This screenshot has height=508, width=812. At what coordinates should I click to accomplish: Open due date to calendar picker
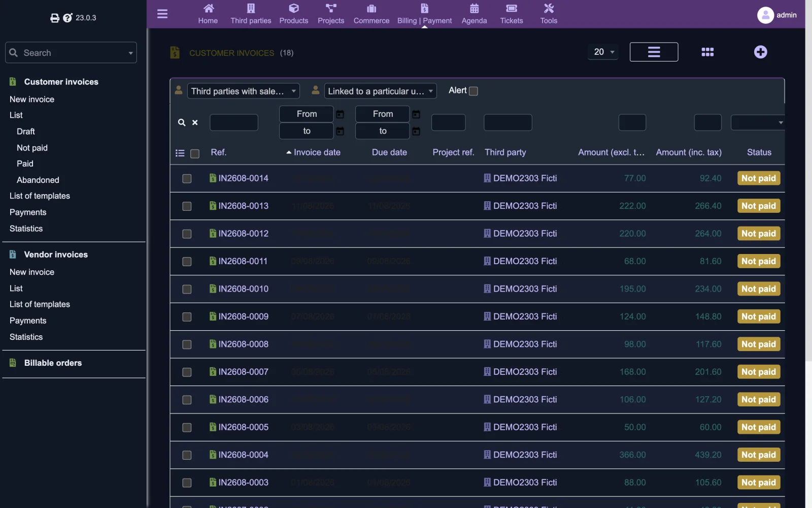pyautogui.click(x=416, y=131)
